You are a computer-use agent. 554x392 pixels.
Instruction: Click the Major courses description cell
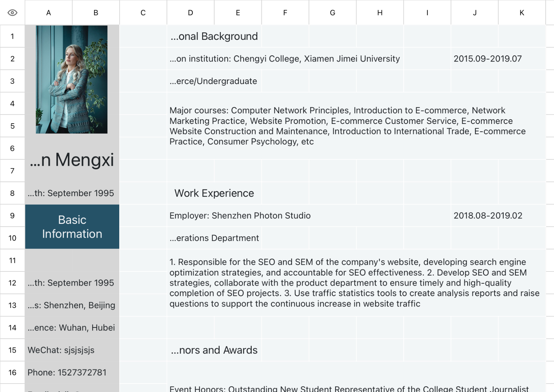356,126
